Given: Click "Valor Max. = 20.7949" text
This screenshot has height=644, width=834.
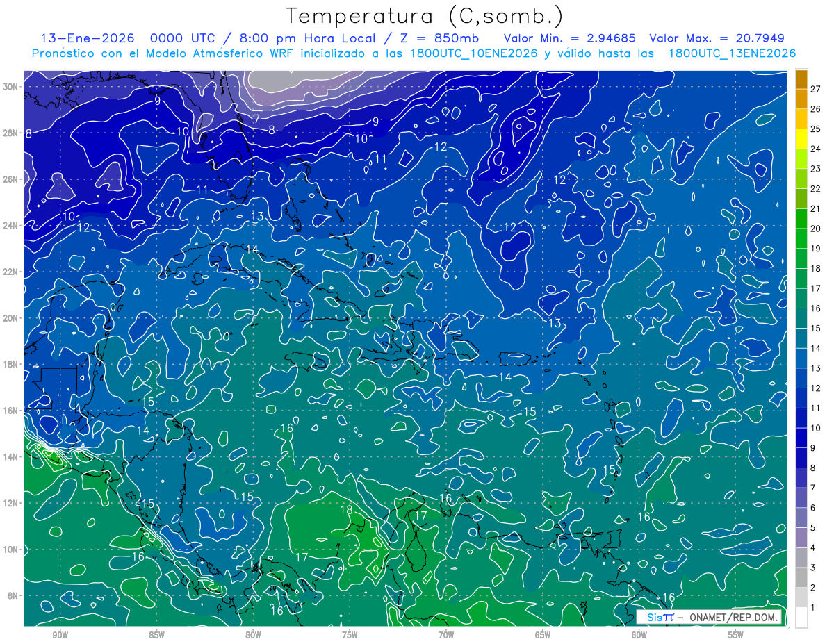Looking at the screenshot, I should click(717, 38).
